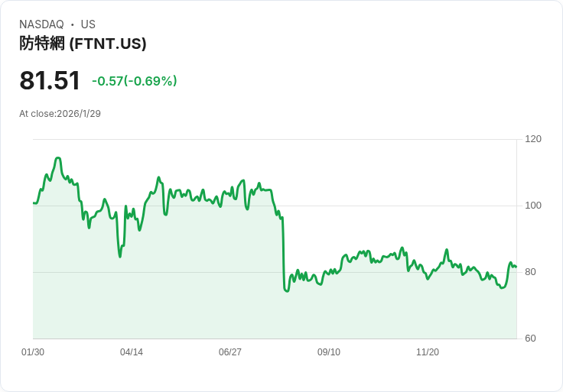Click the 06/27 date on the x-axis
563x392 pixels.
click(x=230, y=352)
